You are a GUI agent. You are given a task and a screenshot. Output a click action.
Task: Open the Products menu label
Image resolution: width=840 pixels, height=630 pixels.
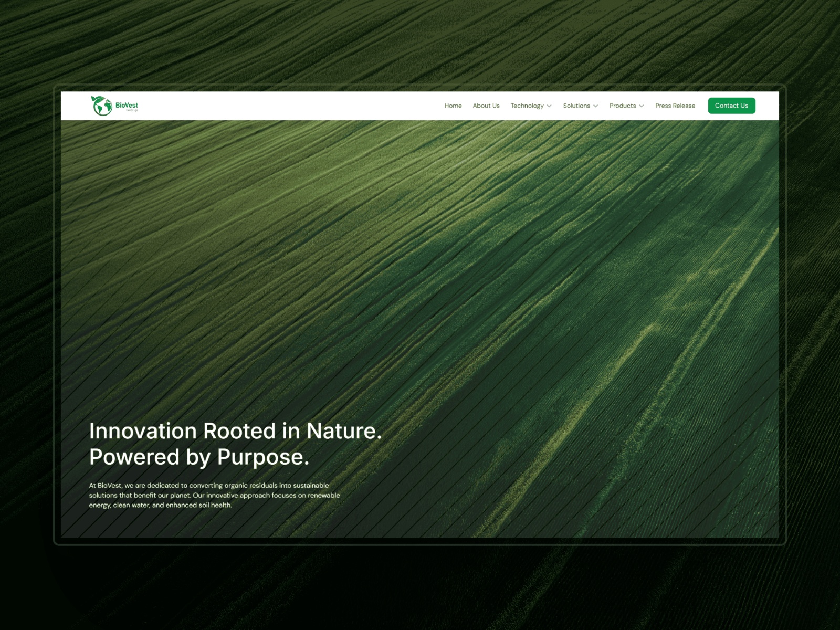point(623,106)
